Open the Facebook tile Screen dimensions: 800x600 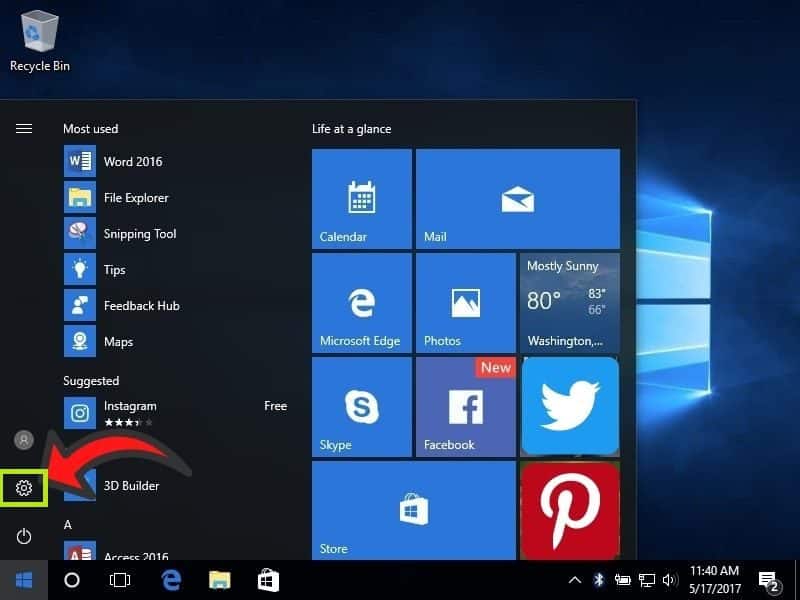(x=466, y=407)
